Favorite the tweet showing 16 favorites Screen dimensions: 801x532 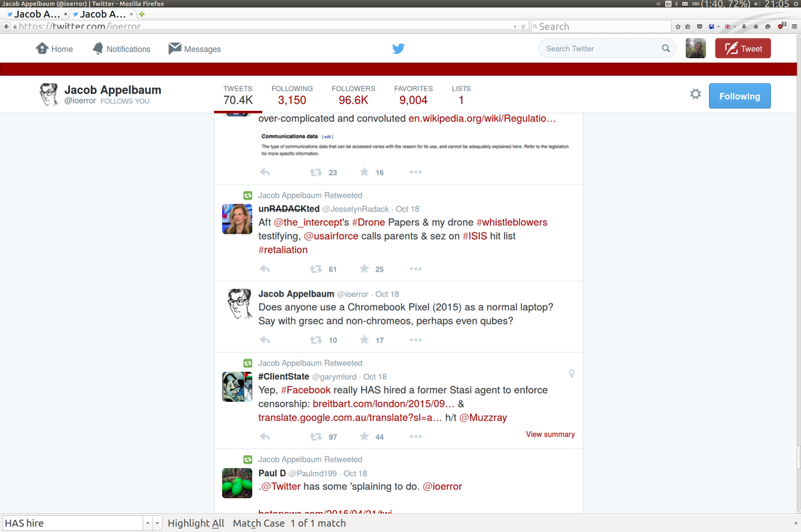click(364, 172)
